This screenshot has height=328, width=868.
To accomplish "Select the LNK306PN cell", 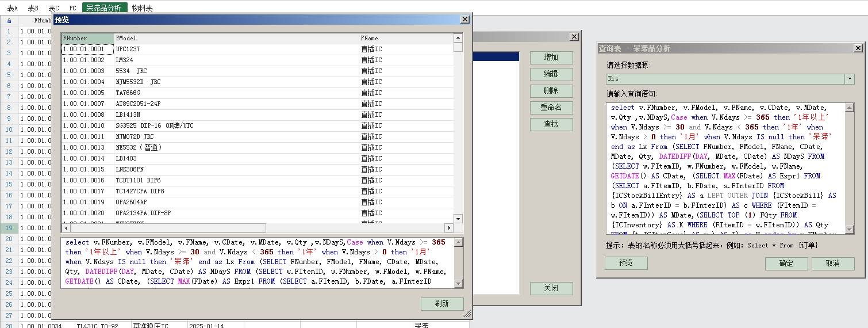I will 237,170.
